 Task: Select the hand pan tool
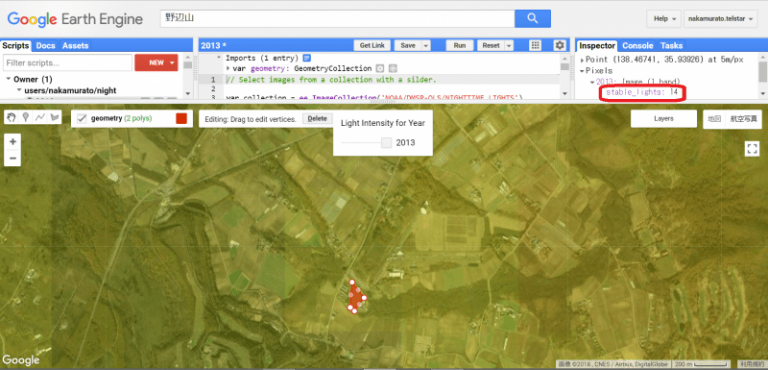click(12, 117)
